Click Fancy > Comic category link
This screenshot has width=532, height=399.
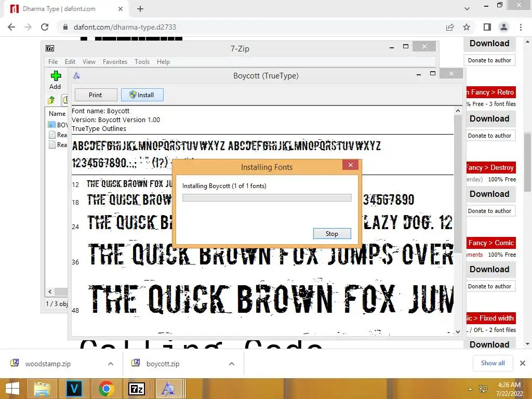[x=491, y=243]
